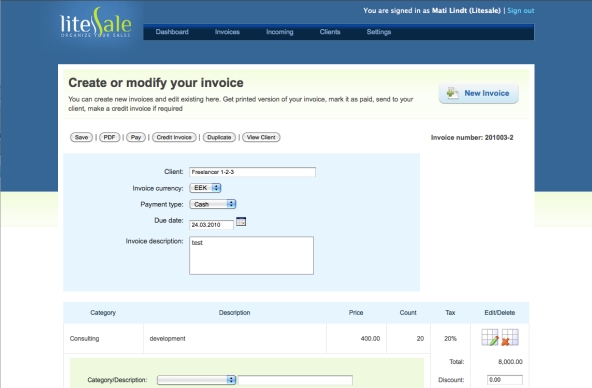Navigate to the Clients menu

(330, 32)
